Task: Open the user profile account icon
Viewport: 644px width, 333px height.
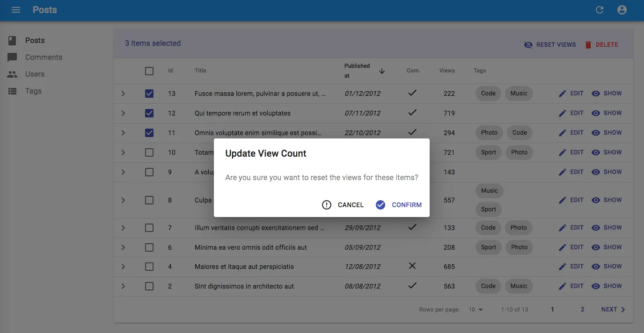Action: 622,10
